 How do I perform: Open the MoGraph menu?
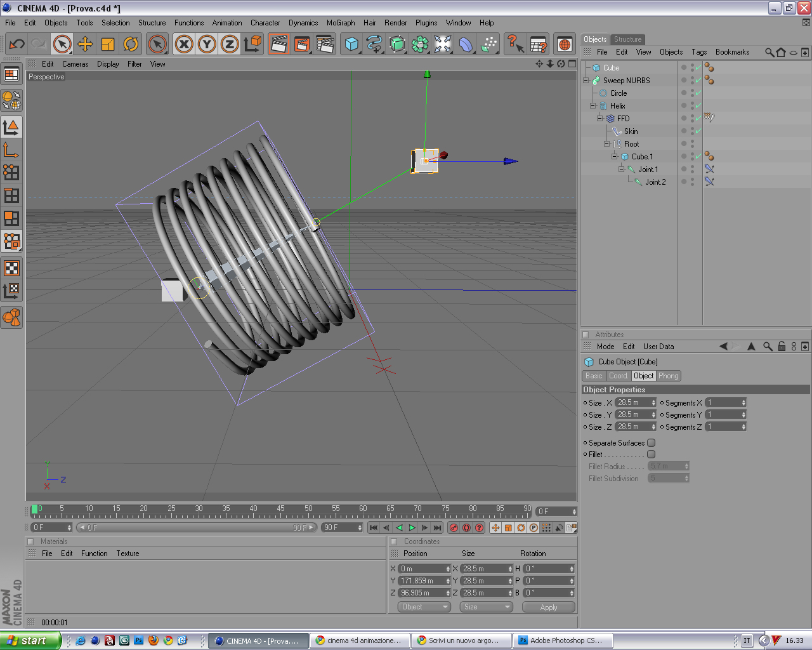340,23
